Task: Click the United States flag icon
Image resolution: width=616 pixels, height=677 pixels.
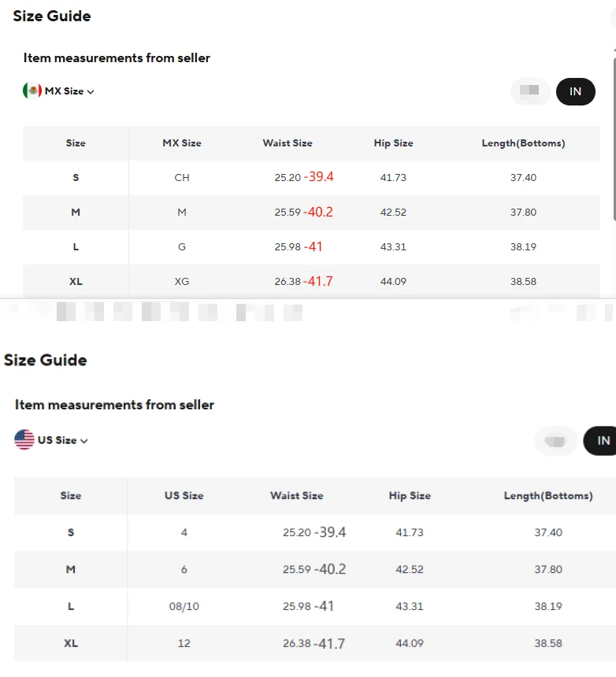Action: pyautogui.click(x=24, y=439)
